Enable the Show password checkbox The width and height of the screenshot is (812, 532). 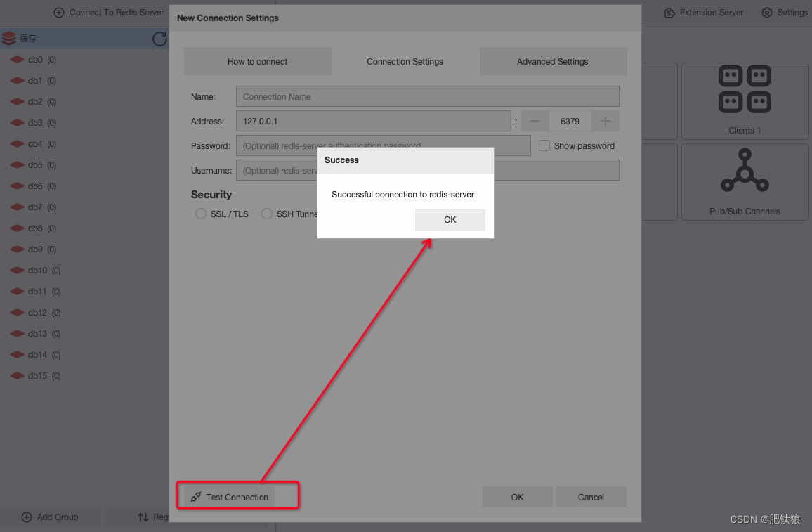tap(544, 145)
